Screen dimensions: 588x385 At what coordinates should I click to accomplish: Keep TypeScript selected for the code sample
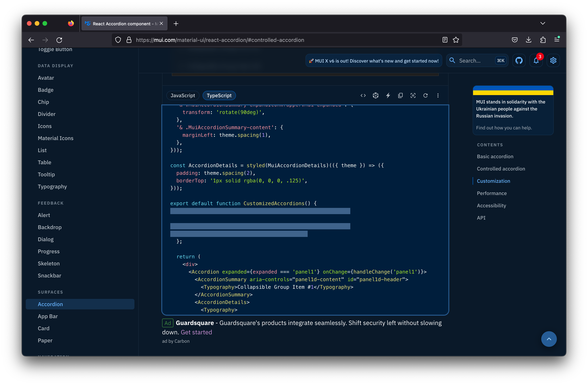tap(219, 95)
